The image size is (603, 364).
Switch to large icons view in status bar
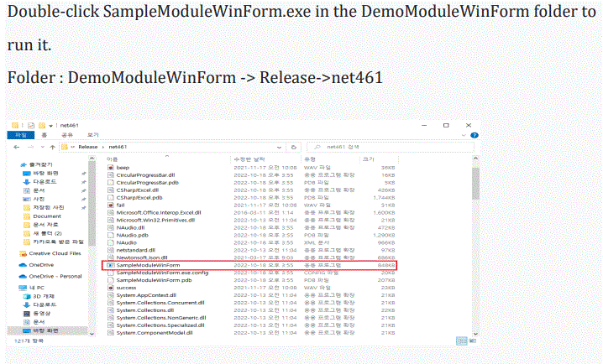(x=473, y=341)
